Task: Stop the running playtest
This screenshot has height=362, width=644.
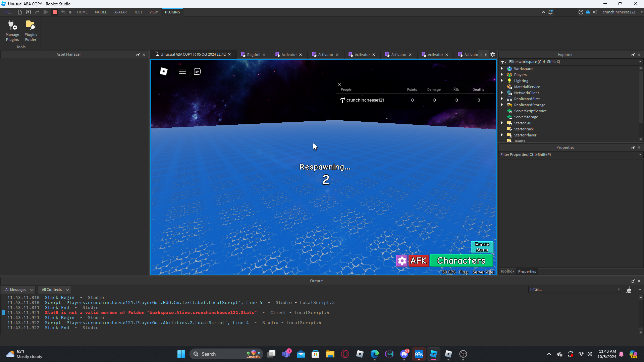Action: (x=55, y=12)
